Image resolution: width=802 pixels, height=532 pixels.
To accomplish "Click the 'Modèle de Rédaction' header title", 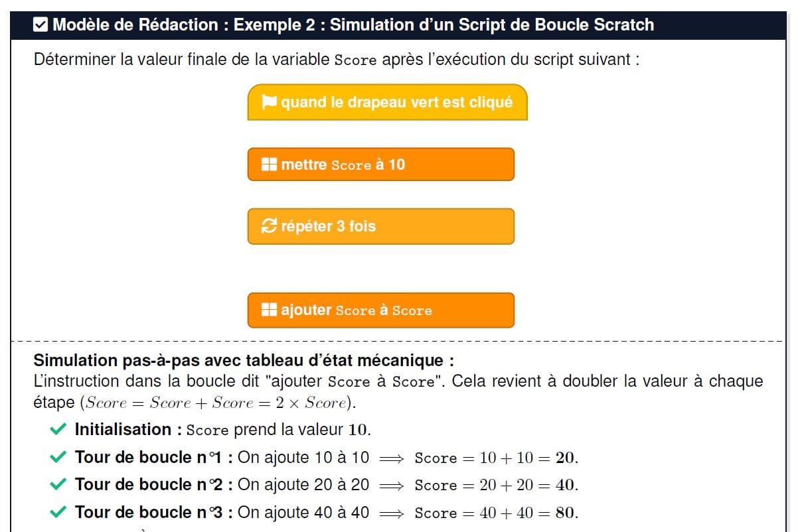I will [353, 25].
